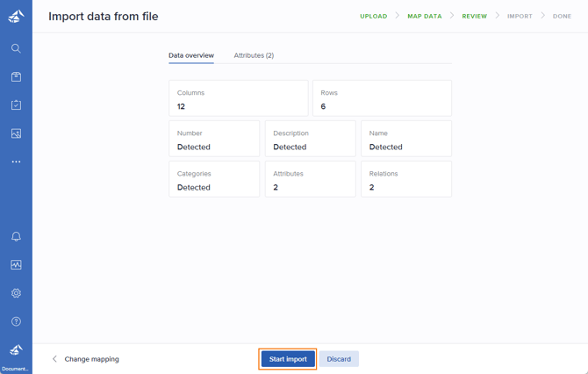Switch to the Attributes (2) tab
This screenshot has height=374, width=588.
254,55
